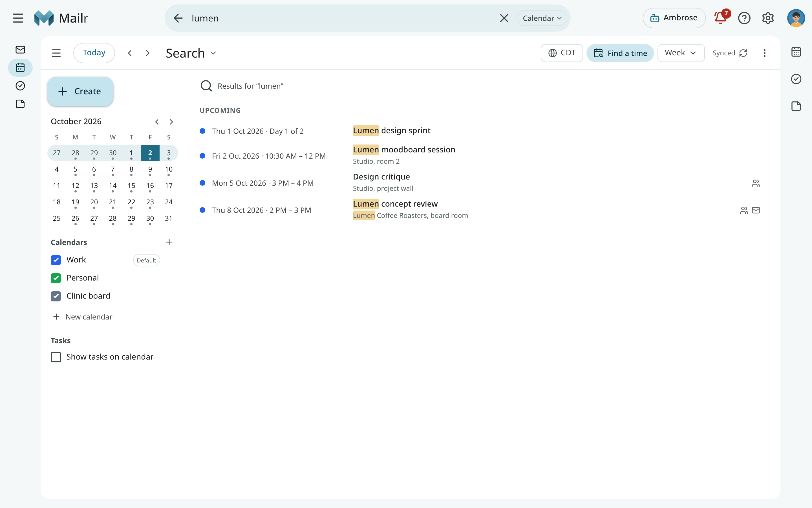Open Tasks in left rail

click(x=21, y=86)
